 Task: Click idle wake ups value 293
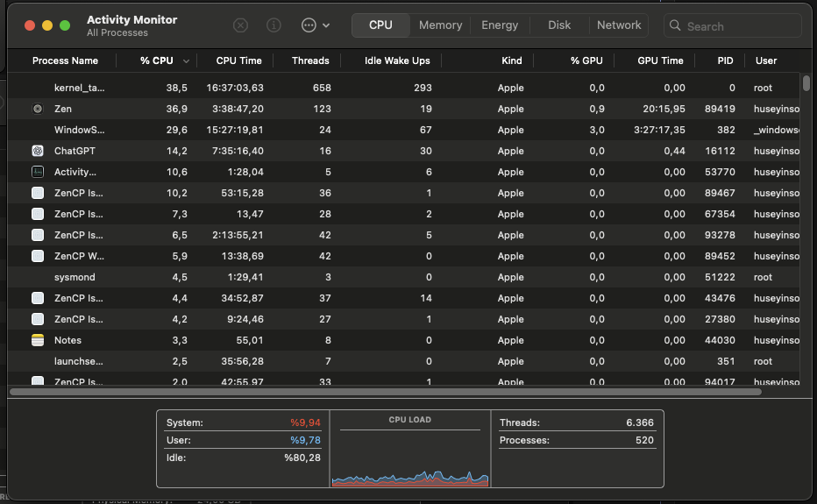pyautogui.click(x=423, y=88)
